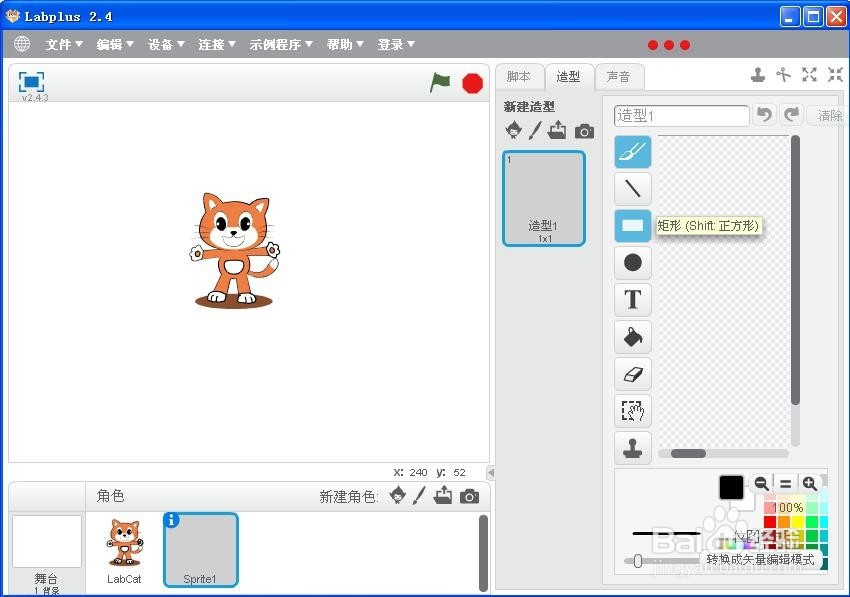Click the costume name field 造型1
The width and height of the screenshot is (850, 597).
[681, 115]
